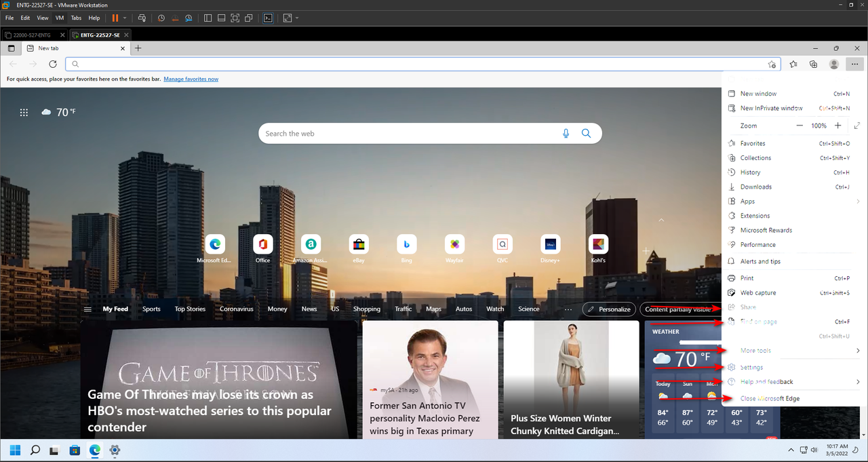This screenshot has height=462, width=868.
Task: Expand the Help and feedback submenu
Action: (x=794, y=382)
